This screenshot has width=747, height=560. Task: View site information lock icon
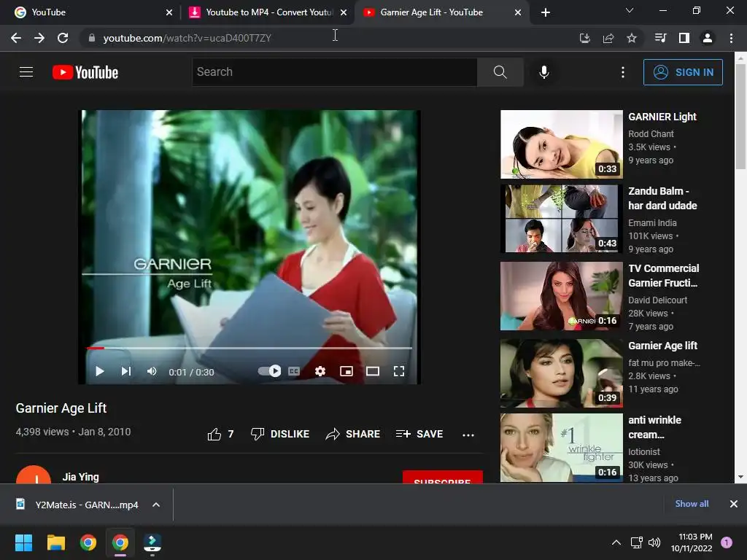click(x=92, y=38)
